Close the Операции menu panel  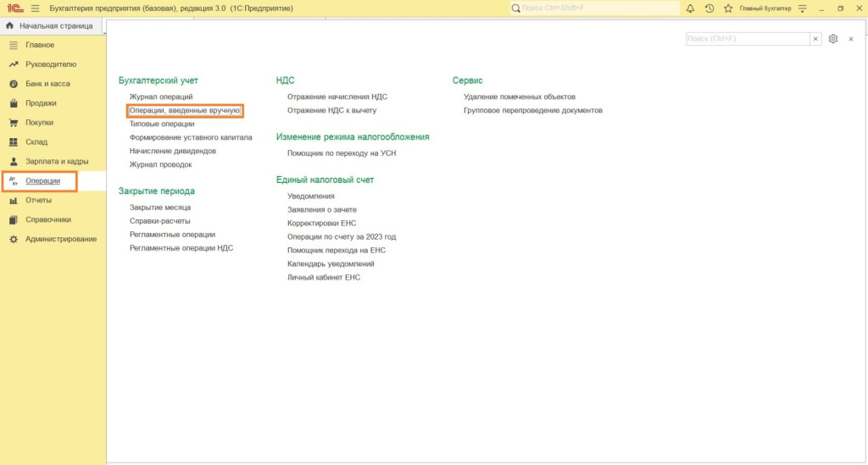(x=851, y=39)
